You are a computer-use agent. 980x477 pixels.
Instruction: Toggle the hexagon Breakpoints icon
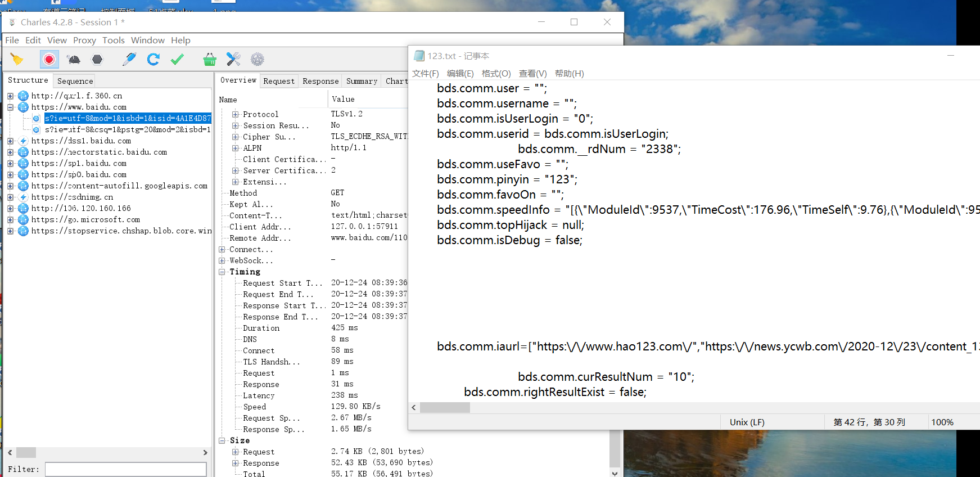click(97, 59)
